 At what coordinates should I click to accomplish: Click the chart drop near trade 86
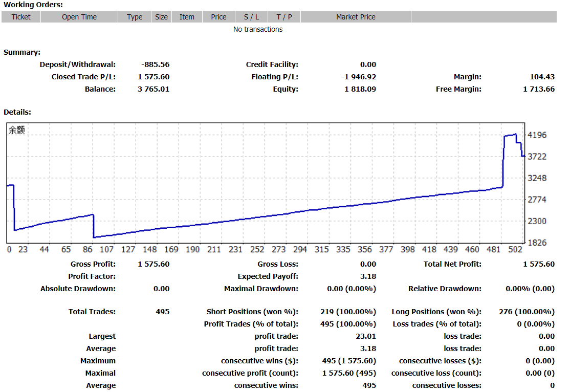pos(94,226)
